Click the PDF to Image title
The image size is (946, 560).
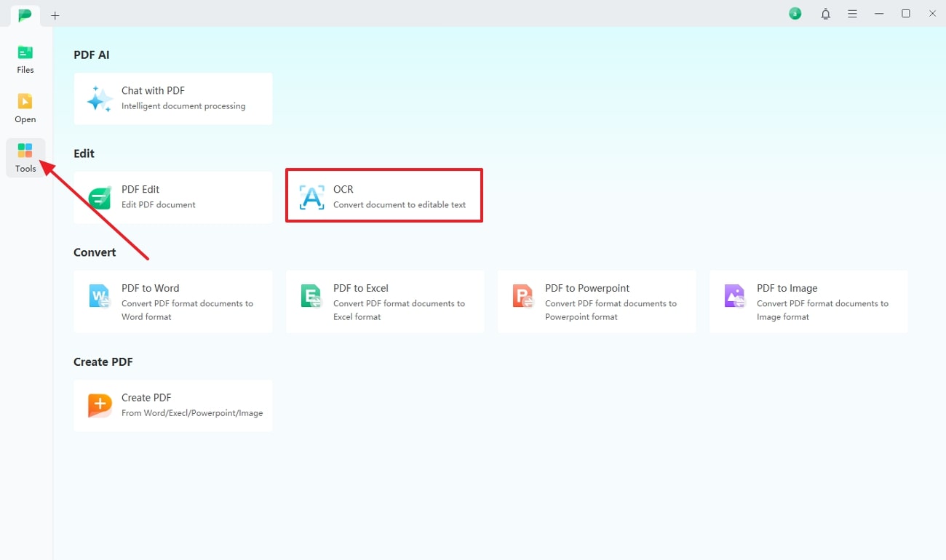click(x=787, y=288)
